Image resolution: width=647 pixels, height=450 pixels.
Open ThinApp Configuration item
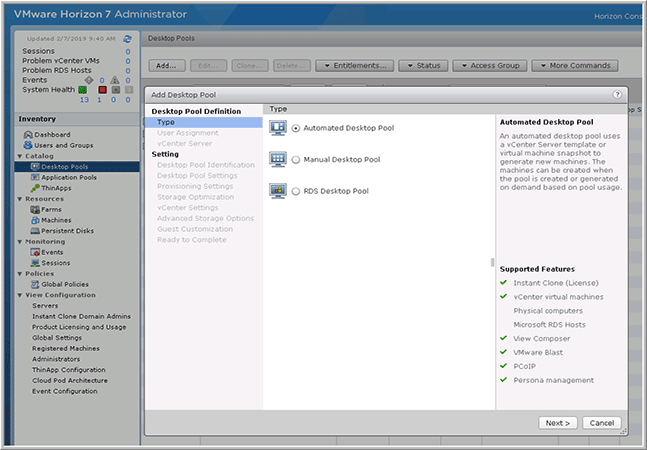click(x=69, y=370)
